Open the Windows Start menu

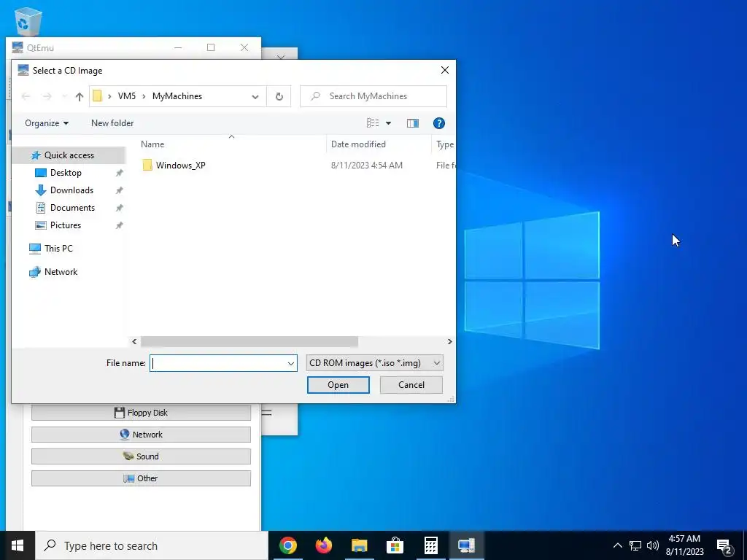coord(18,545)
